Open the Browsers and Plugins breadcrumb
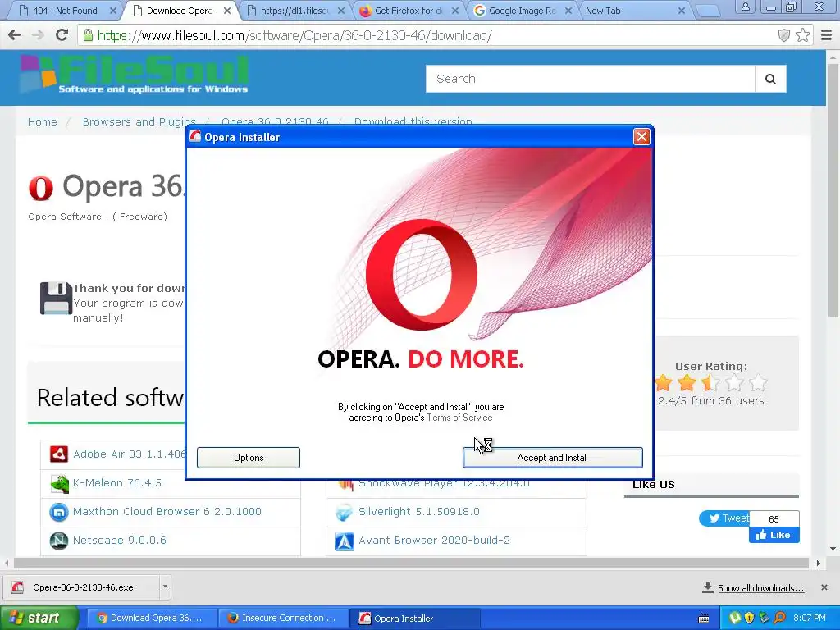The width and height of the screenshot is (840, 630). pyautogui.click(x=139, y=121)
